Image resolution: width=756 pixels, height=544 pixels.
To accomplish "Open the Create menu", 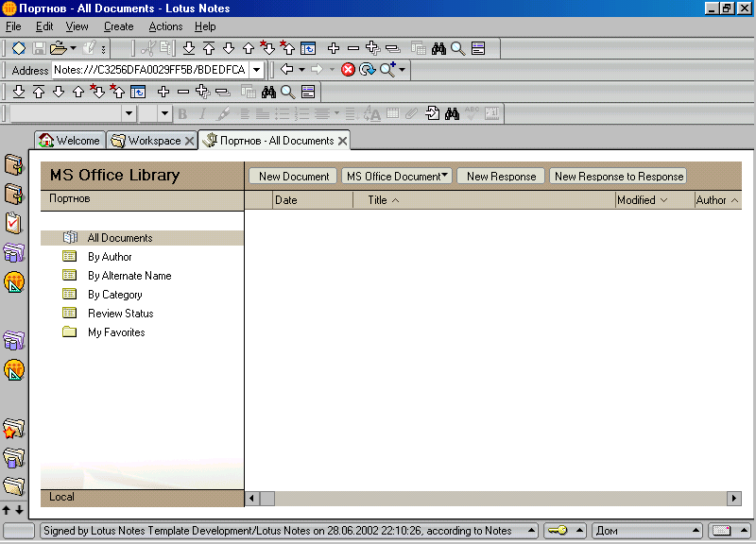I will pos(119,26).
